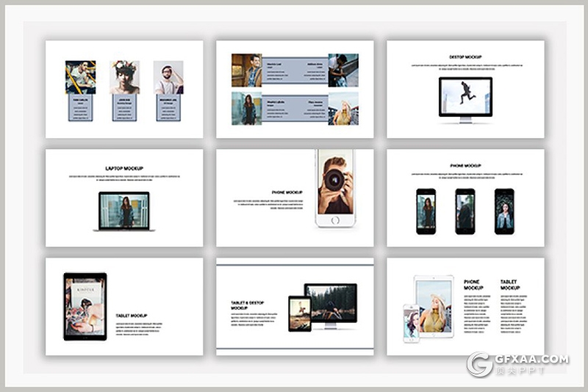Click the small white phone beside white iPad
588x392 pixels.
(x=412, y=324)
